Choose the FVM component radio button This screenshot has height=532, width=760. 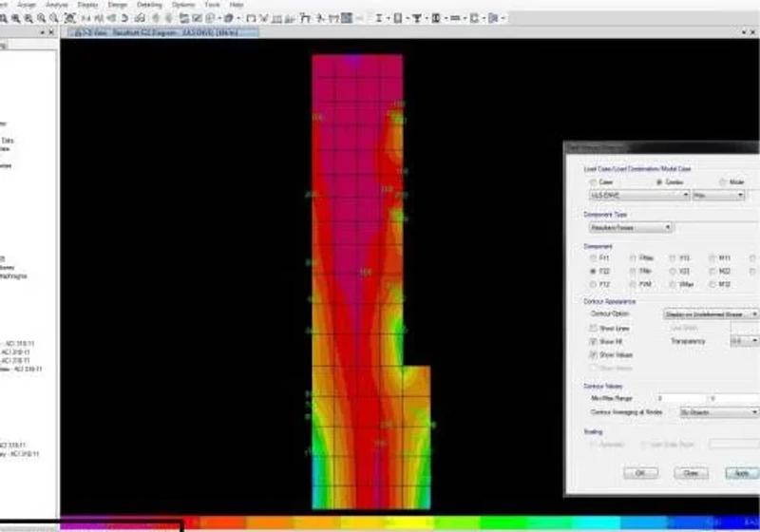[633, 284]
